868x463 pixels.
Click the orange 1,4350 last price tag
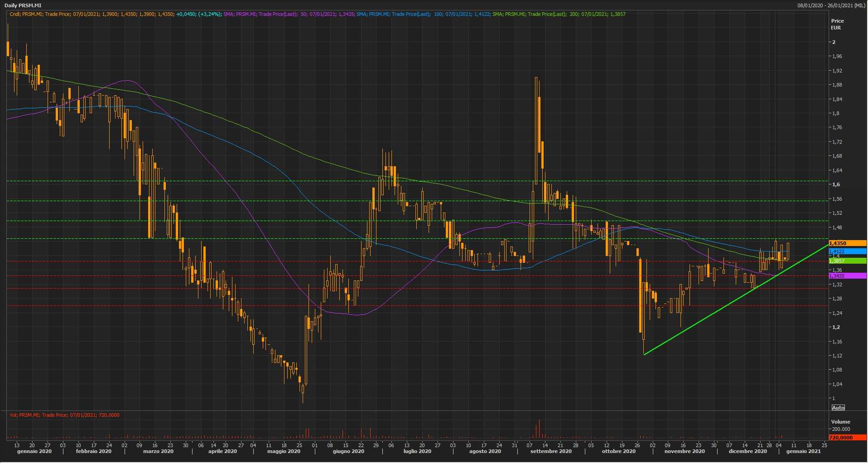pos(846,243)
